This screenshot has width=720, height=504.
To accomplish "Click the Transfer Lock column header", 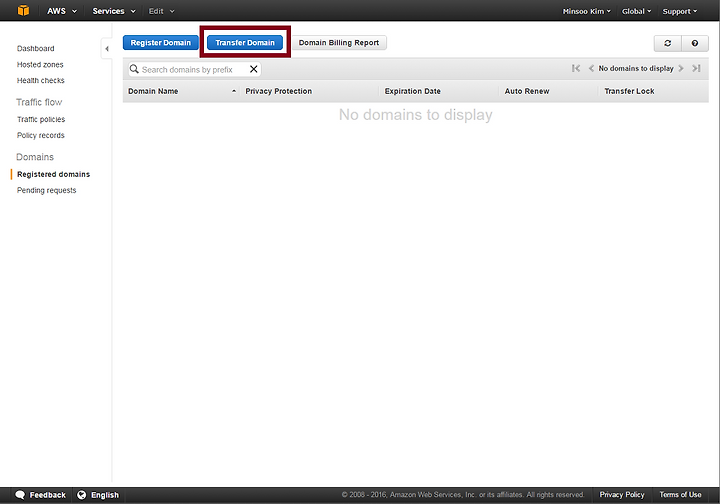I will tap(629, 91).
